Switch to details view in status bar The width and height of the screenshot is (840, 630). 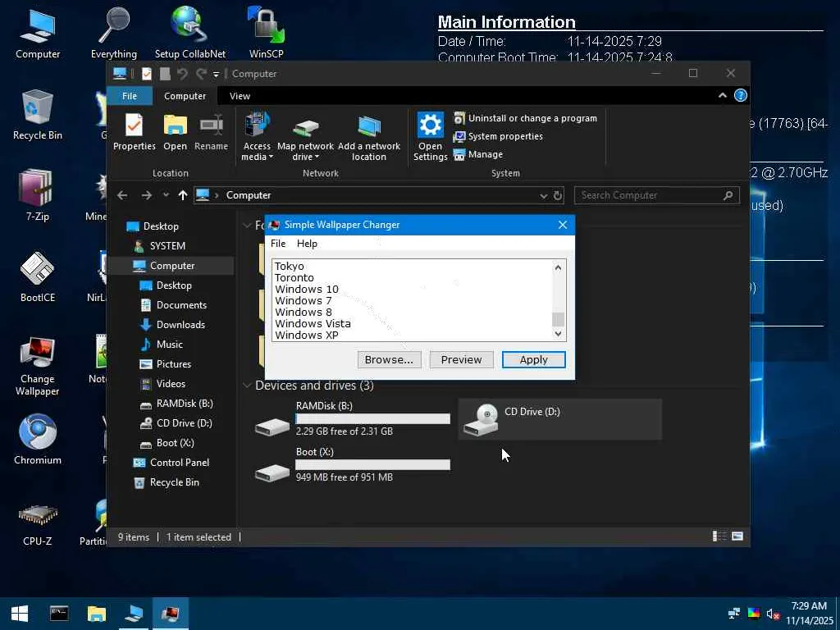[719, 536]
